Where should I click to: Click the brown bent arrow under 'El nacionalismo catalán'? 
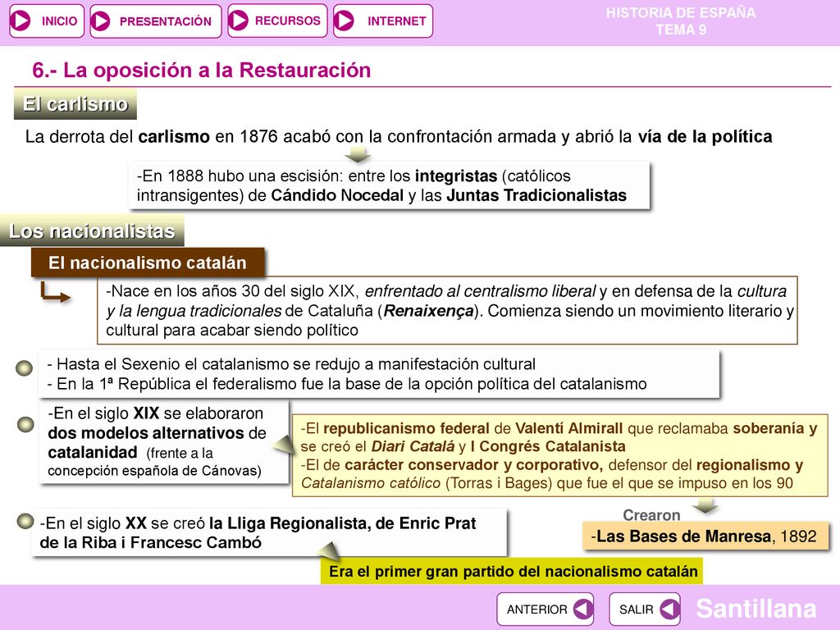(x=55, y=293)
